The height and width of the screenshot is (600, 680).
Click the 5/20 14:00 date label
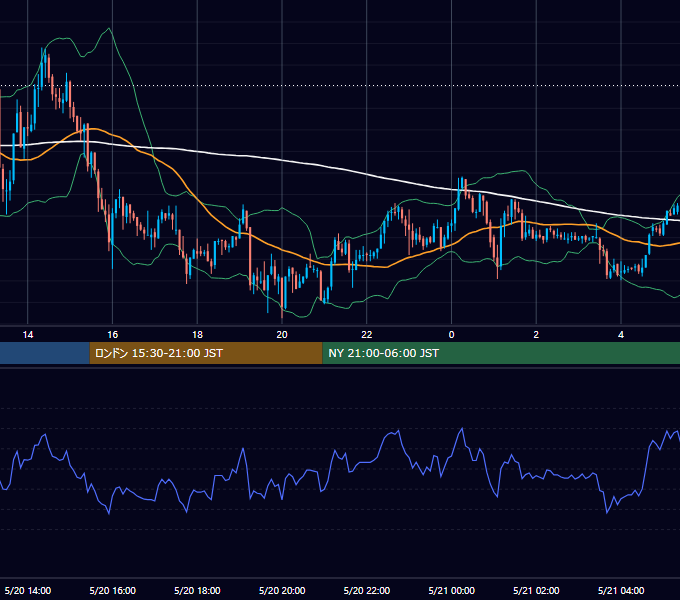click(28, 590)
